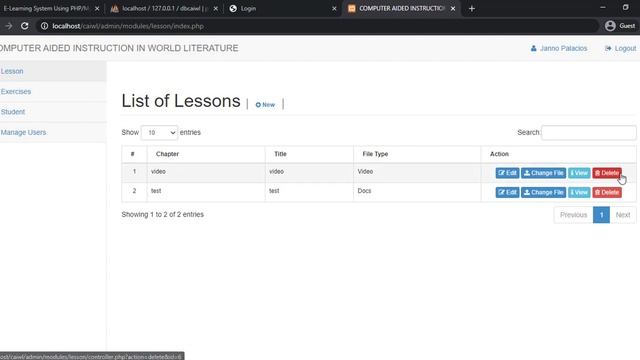Click the browser forward arrow
This screenshot has height=360, width=640.
tap(9, 26)
